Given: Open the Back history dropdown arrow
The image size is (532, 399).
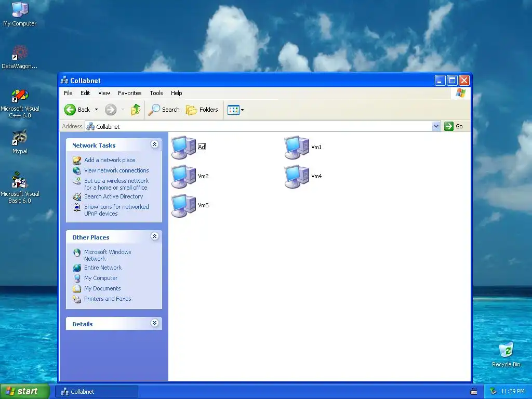Looking at the screenshot, I should click(x=96, y=110).
